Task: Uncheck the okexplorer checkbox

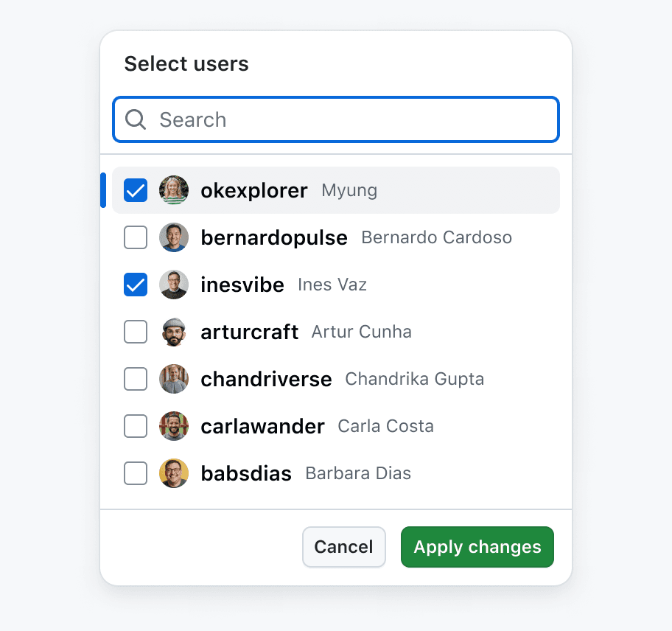Action: click(x=136, y=190)
